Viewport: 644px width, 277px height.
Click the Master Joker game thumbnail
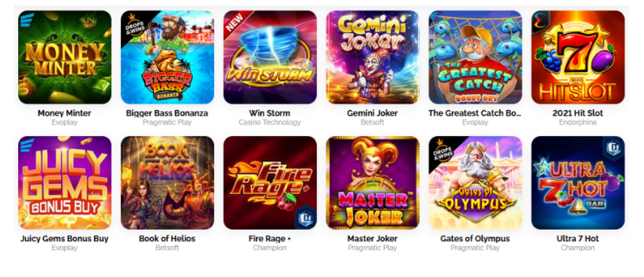tap(373, 183)
